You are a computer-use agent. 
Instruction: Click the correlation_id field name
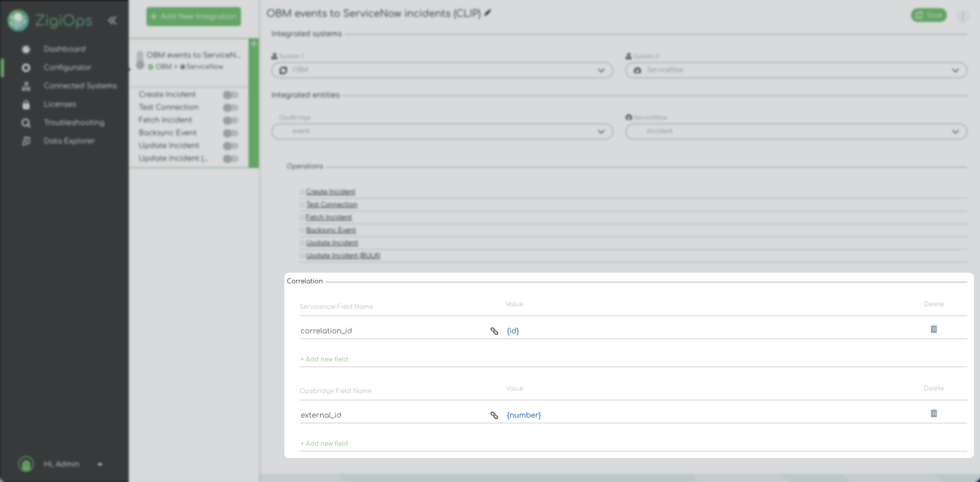click(326, 331)
